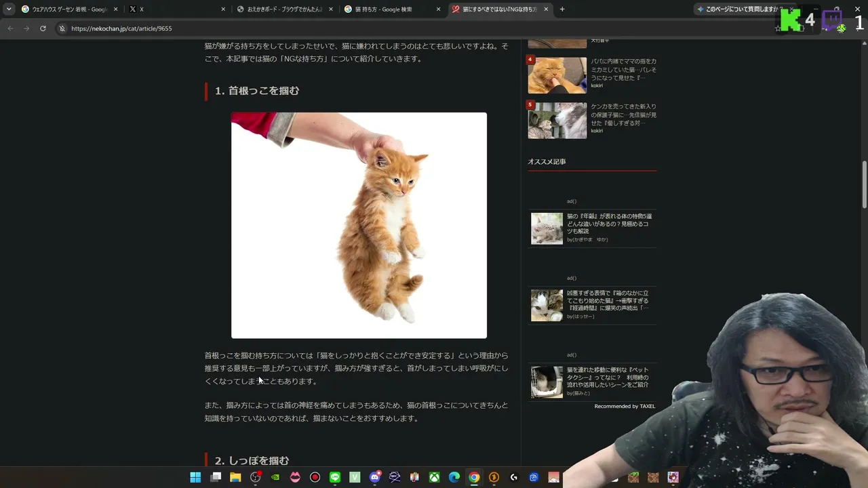Switch to the X tab

(177, 9)
